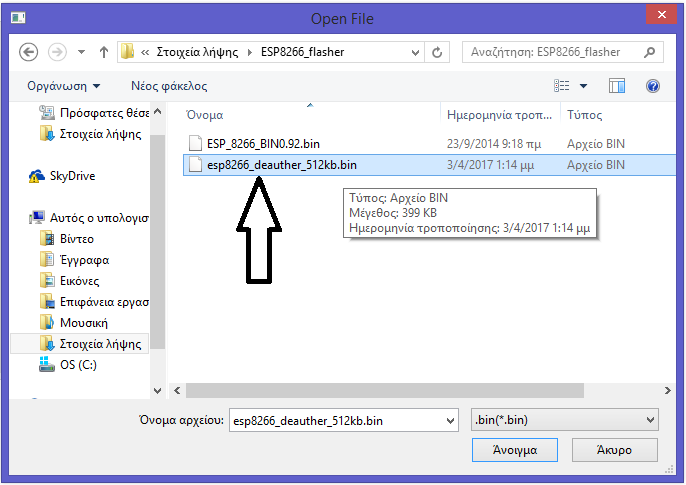This screenshot has width=686, height=485.
Task: Open the Εικόνες folder
Action: coord(70,281)
